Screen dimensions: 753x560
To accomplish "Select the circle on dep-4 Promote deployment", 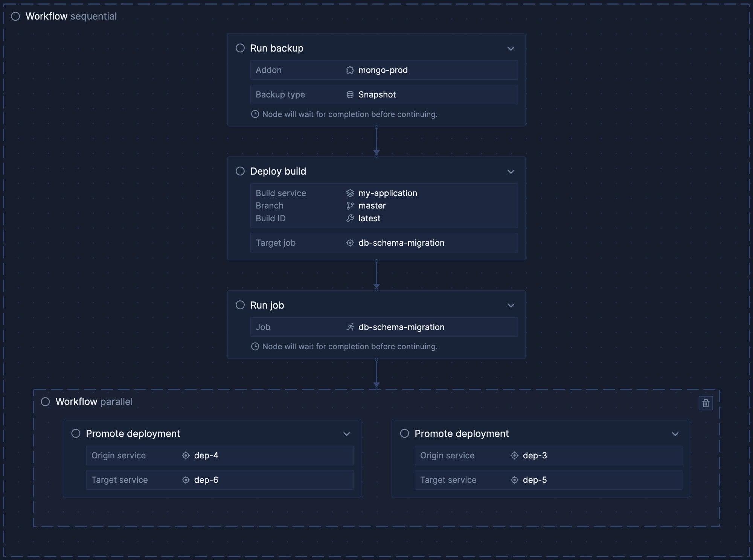I will pos(76,434).
